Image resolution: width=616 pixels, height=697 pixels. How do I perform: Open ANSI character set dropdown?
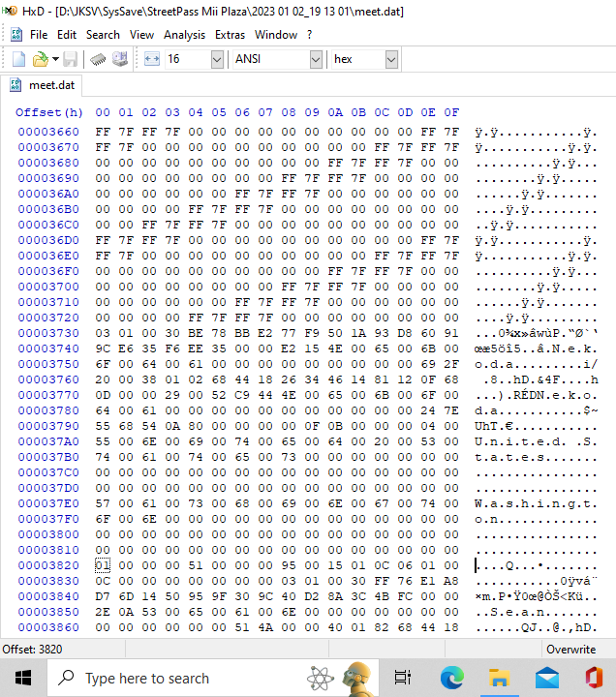click(x=316, y=59)
